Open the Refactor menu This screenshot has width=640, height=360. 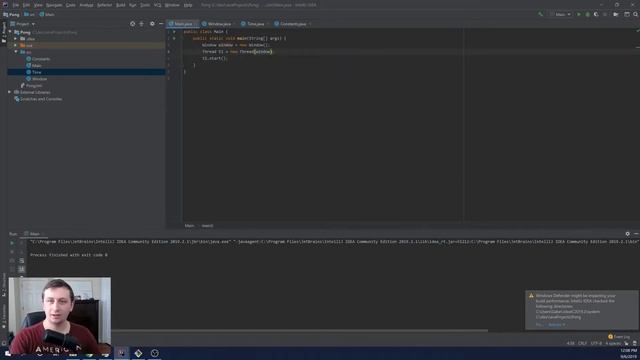tap(104, 5)
